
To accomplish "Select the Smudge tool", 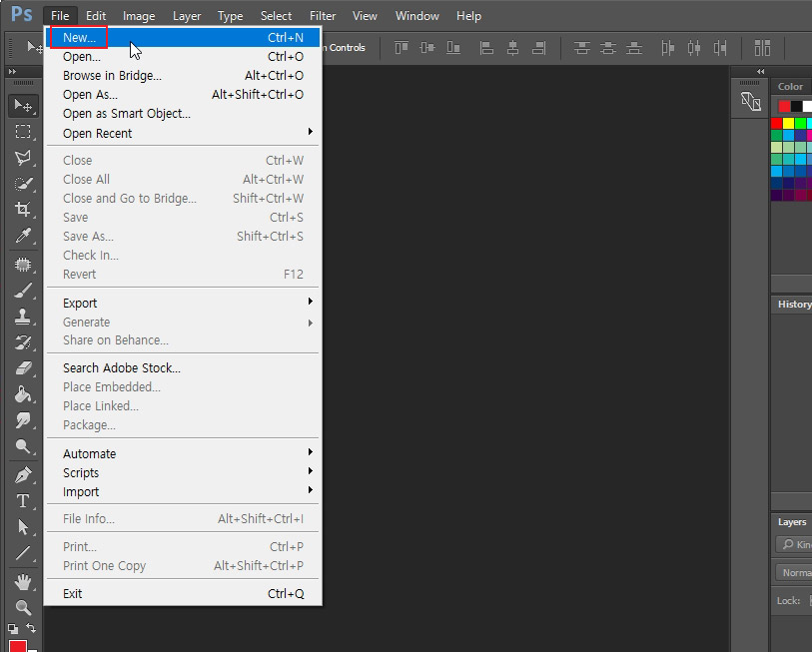I will tap(23, 420).
